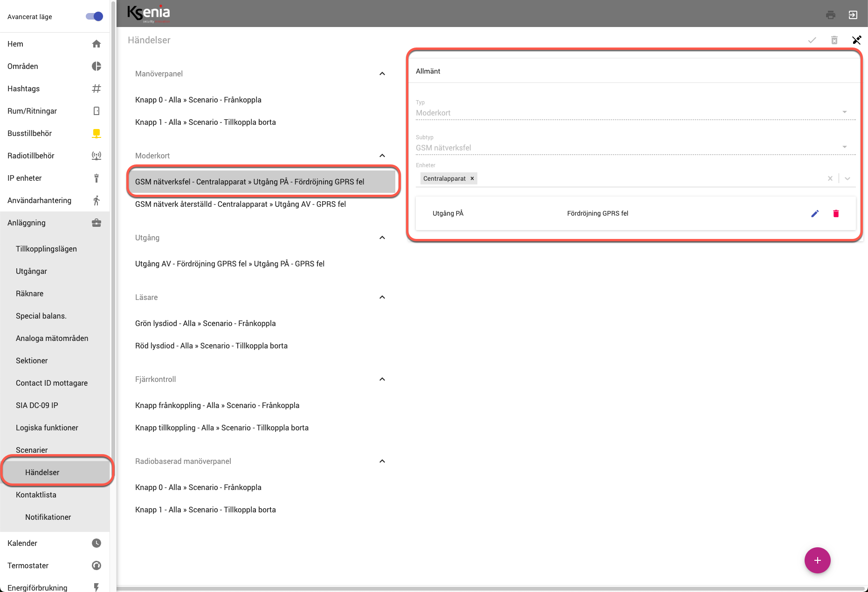The image size is (868, 592).
Task: Click the trash icon beside the checkmark
Action: pyautogui.click(x=834, y=40)
